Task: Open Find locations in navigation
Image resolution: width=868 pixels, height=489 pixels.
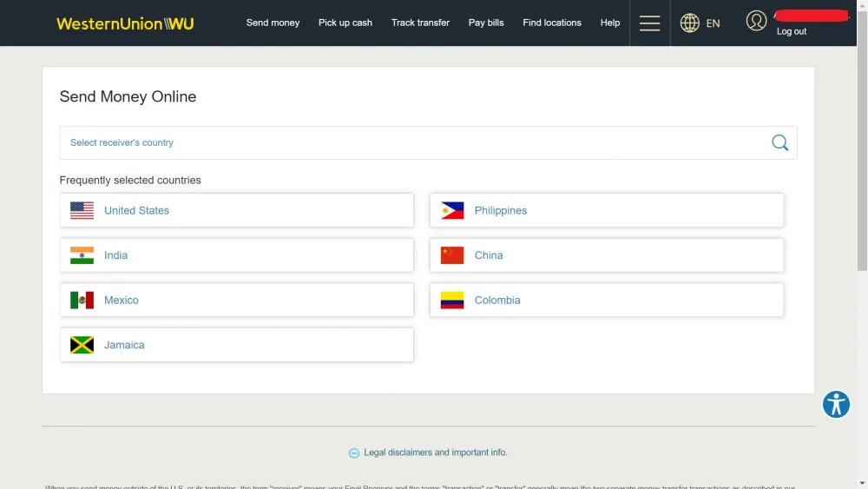Action: pos(552,23)
